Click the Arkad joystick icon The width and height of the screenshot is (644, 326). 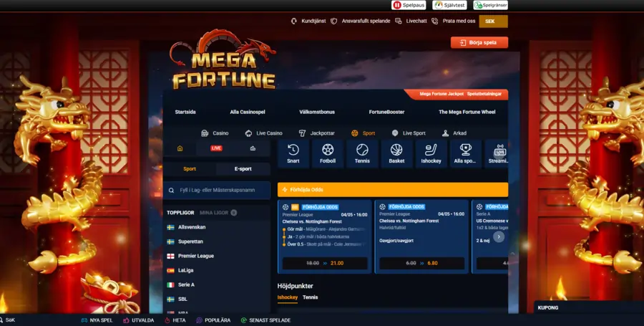pos(445,133)
